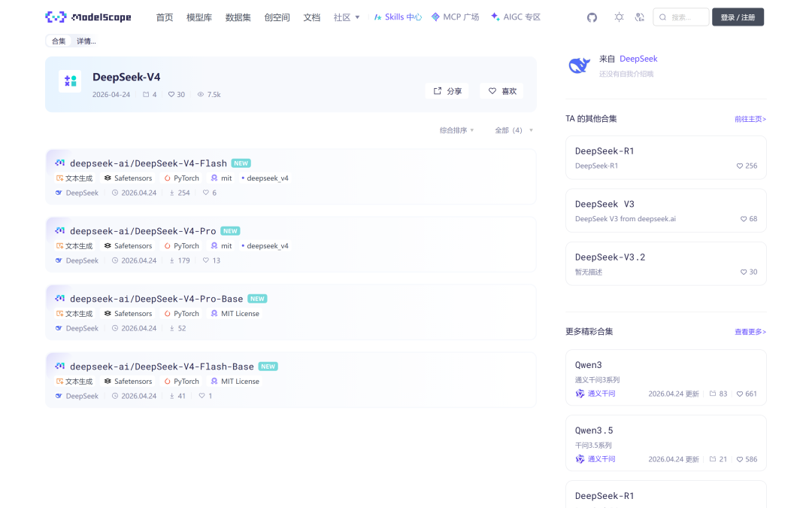Open the GitHub icon link
Image resolution: width=812 pixels, height=508 pixels.
point(592,17)
